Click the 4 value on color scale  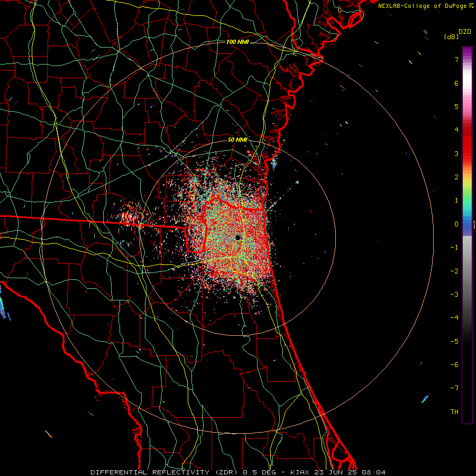[456, 130]
